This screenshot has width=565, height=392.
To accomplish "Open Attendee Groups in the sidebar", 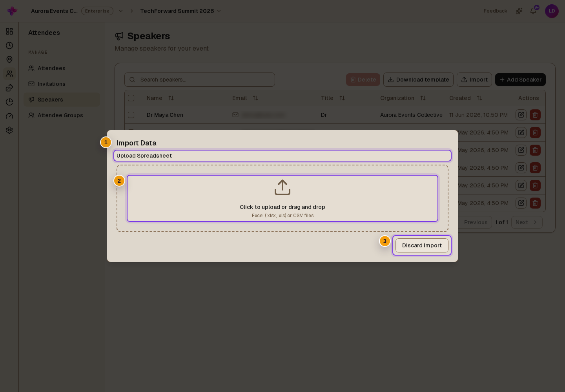I will 62,115.
